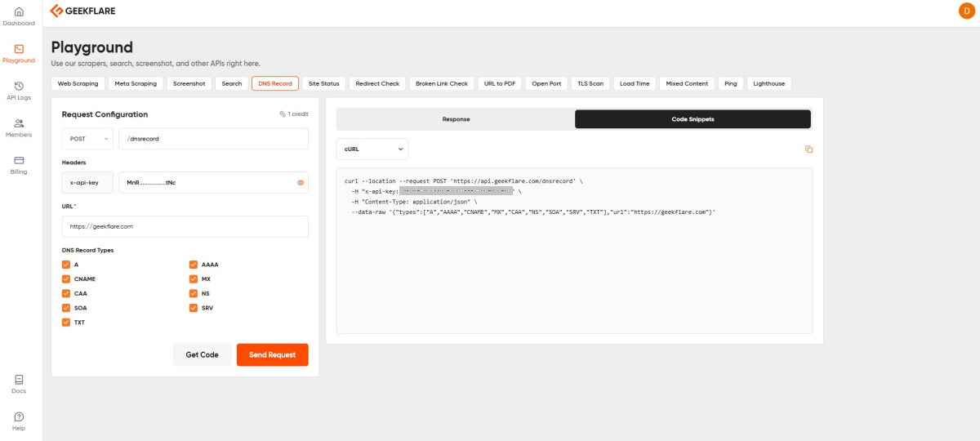Toggle the TXT checkbox

pyautogui.click(x=66, y=322)
